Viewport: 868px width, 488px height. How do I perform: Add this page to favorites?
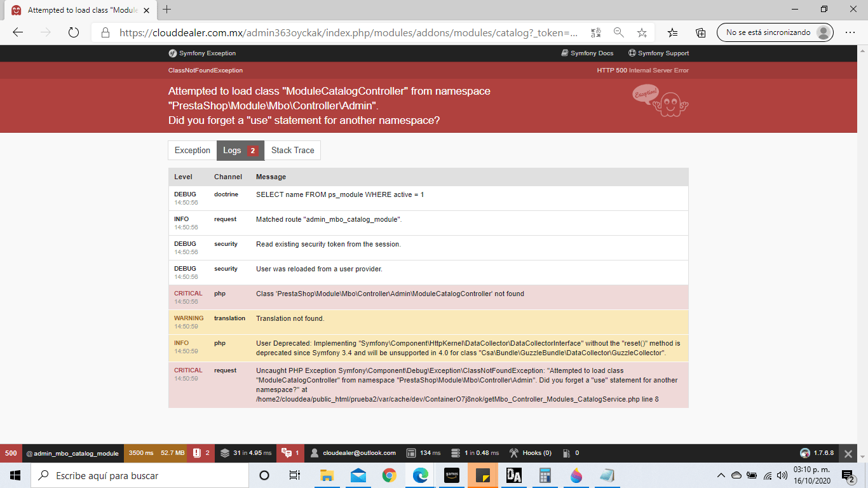click(642, 32)
